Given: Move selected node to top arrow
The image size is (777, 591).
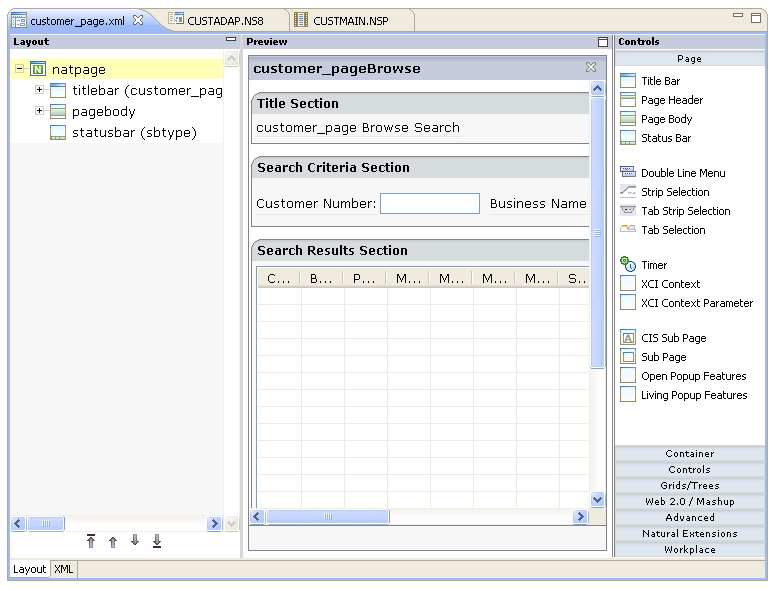Looking at the screenshot, I should point(91,541).
